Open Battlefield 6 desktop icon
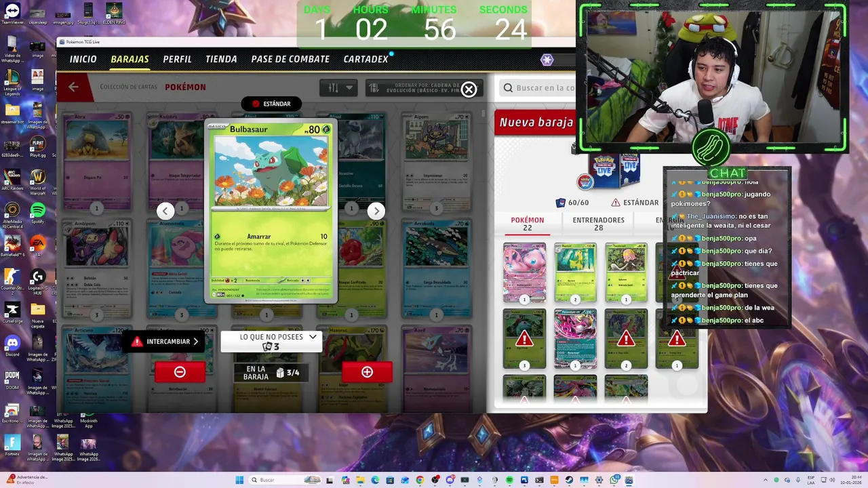The height and width of the screenshot is (488, 868). click(12, 246)
